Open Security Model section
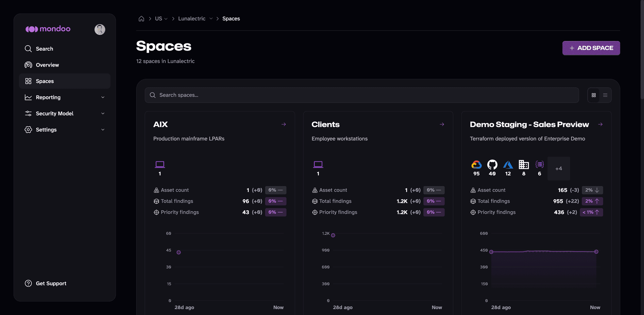Screen dimensions: 644x315 65,113
